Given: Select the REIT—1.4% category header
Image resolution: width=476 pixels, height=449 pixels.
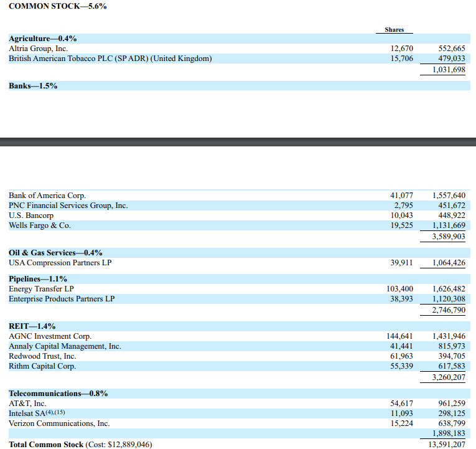Looking at the screenshot, I should 32,326.
